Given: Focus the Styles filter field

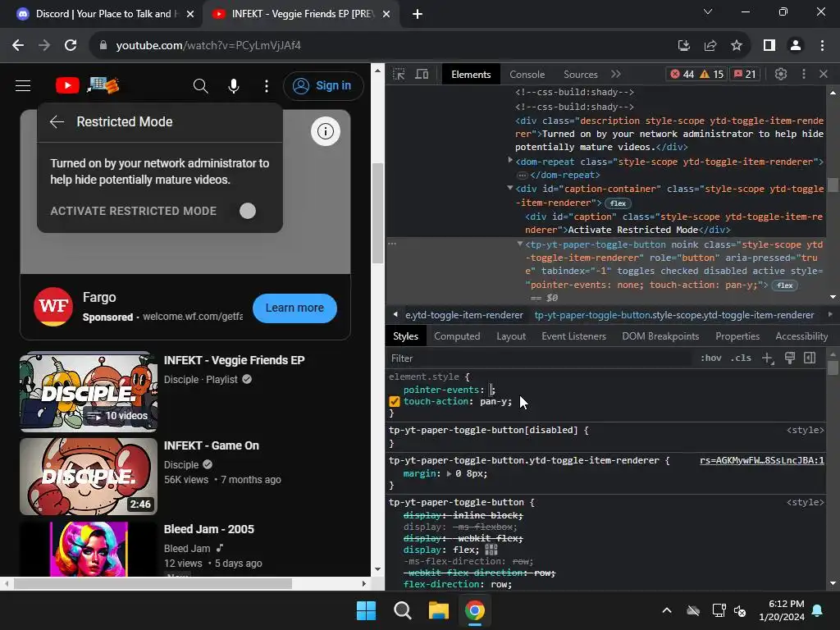Looking at the screenshot, I should [x=538, y=358].
